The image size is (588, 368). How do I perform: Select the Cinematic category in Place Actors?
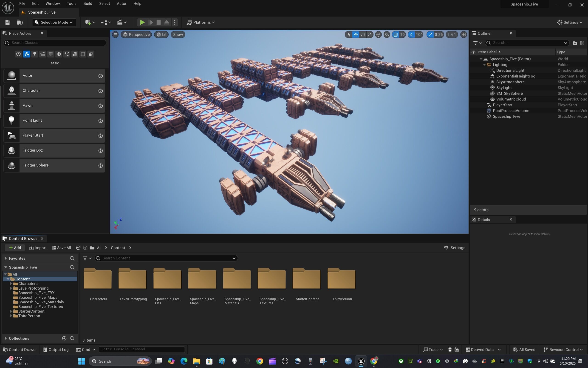tap(43, 54)
